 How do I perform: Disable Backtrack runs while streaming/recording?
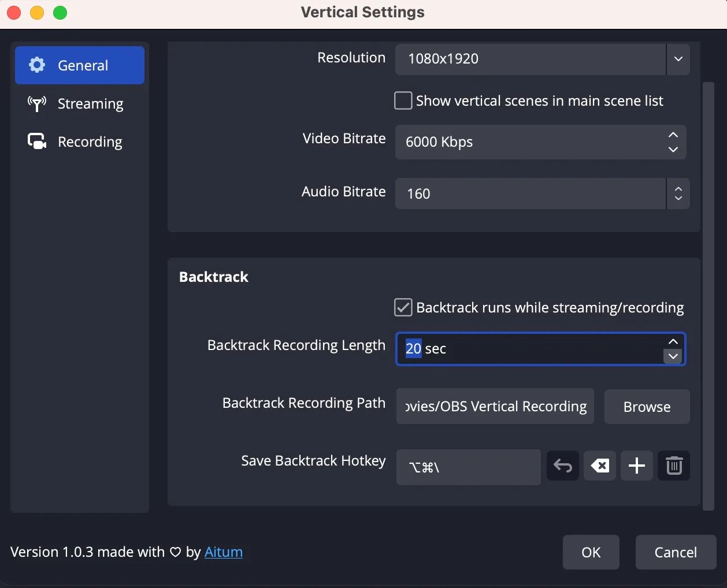403,307
